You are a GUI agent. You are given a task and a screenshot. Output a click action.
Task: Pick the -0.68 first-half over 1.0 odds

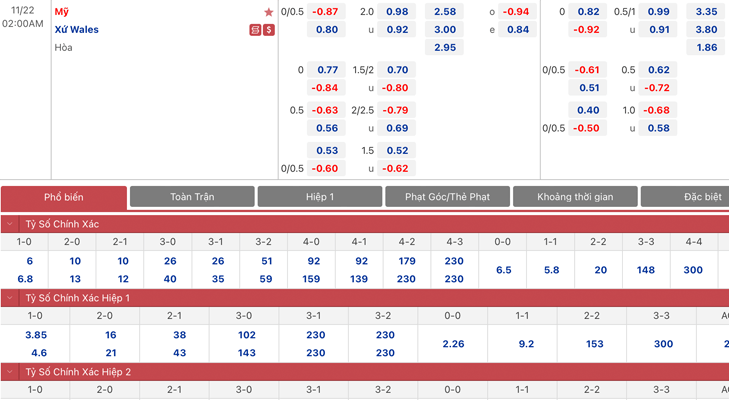click(658, 110)
